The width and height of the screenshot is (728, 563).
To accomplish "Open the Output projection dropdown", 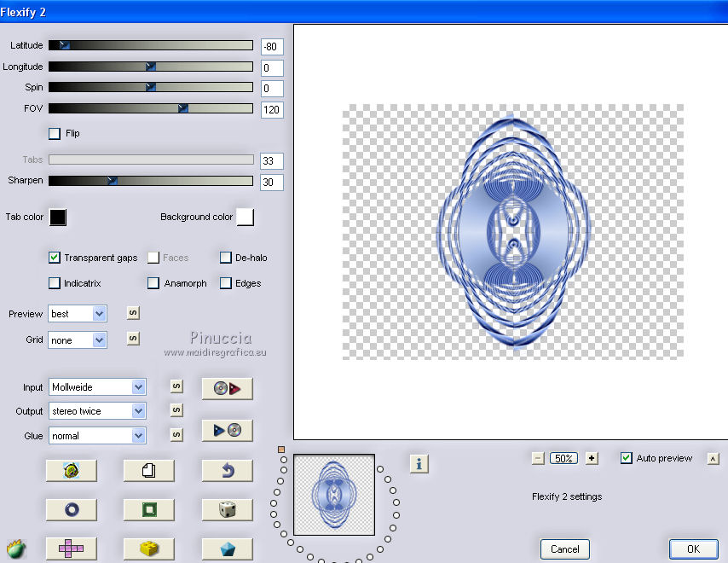I will click(x=97, y=410).
